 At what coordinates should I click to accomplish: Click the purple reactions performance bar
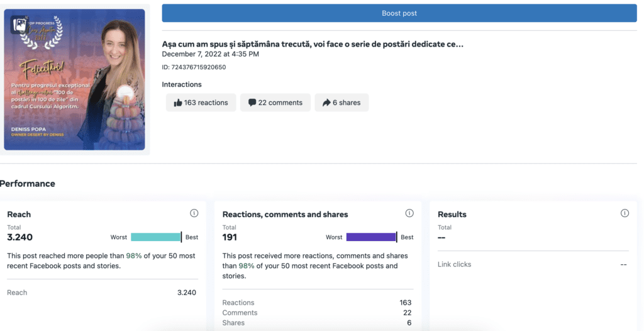[371, 237]
